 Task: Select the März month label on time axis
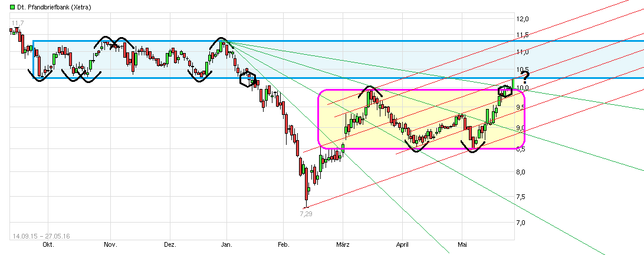[x=343, y=244]
